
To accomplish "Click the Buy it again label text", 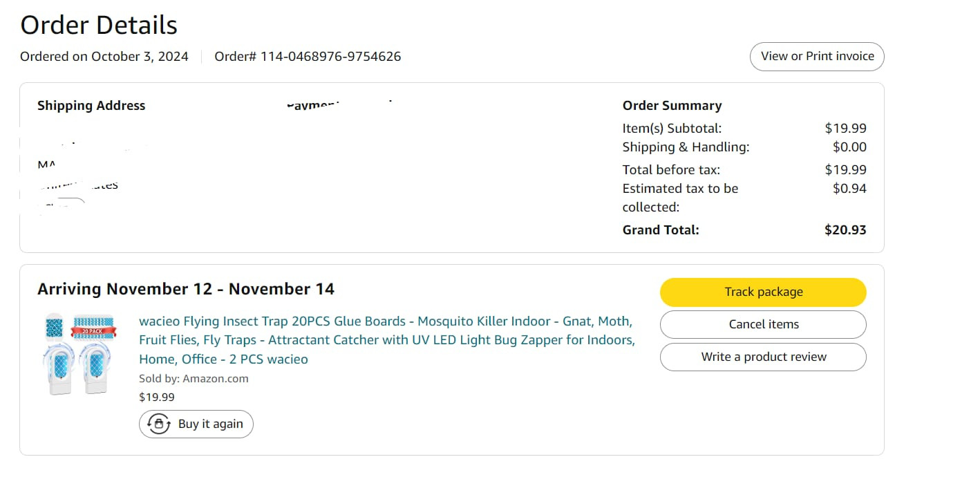I will (210, 424).
